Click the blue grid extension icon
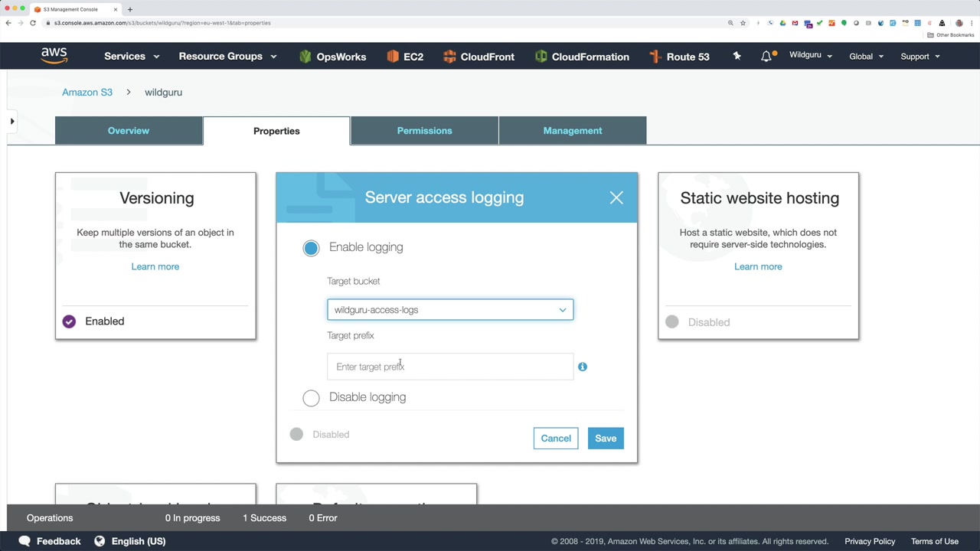 tap(917, 23)
